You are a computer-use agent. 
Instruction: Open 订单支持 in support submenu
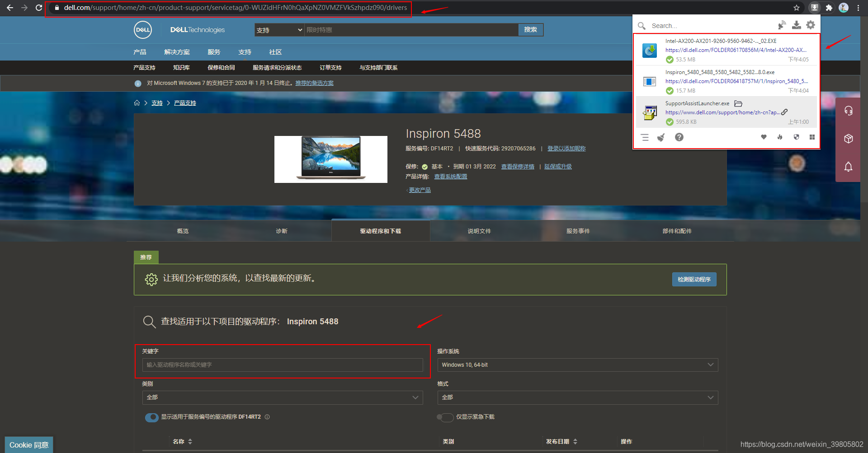click(330, 68)
